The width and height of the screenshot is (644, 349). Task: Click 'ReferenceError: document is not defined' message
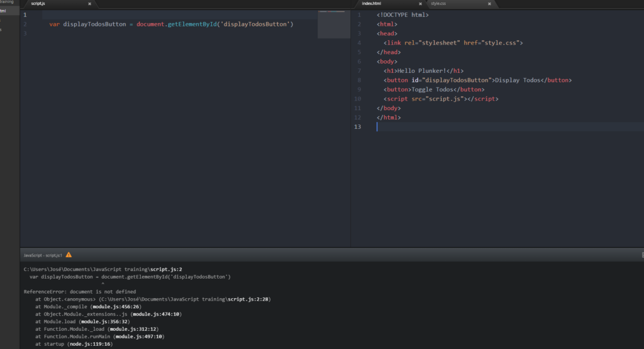(x=80, y=292)
